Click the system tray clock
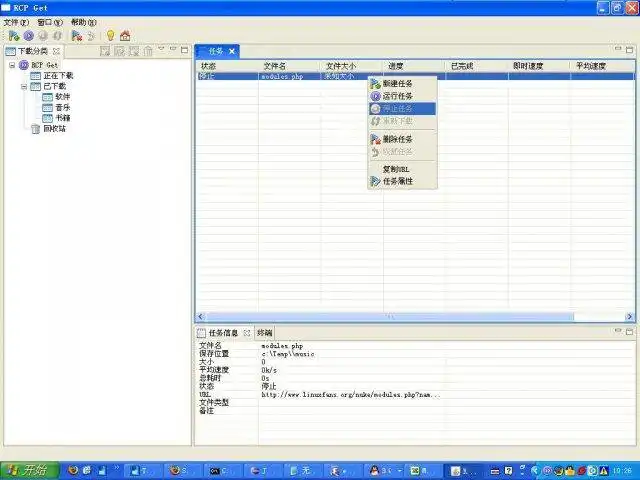 point(622,471)
